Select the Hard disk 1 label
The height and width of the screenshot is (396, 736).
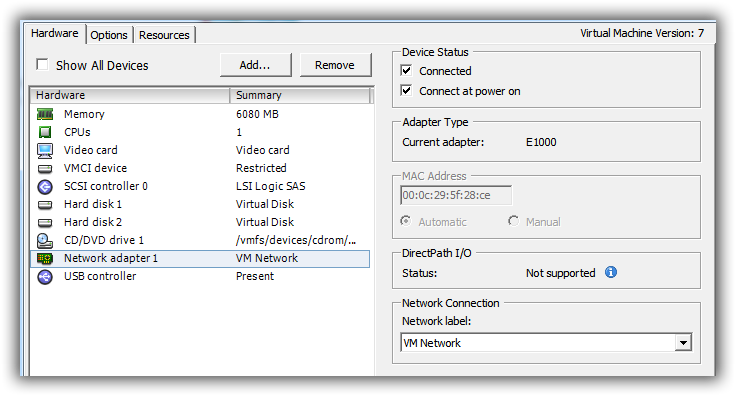pos(93,204)
